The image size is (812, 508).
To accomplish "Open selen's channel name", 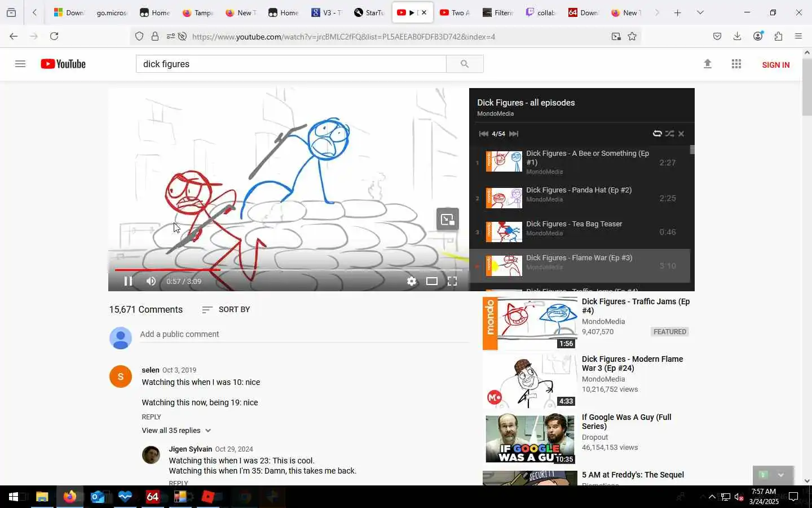I will [x=151, y=370].
